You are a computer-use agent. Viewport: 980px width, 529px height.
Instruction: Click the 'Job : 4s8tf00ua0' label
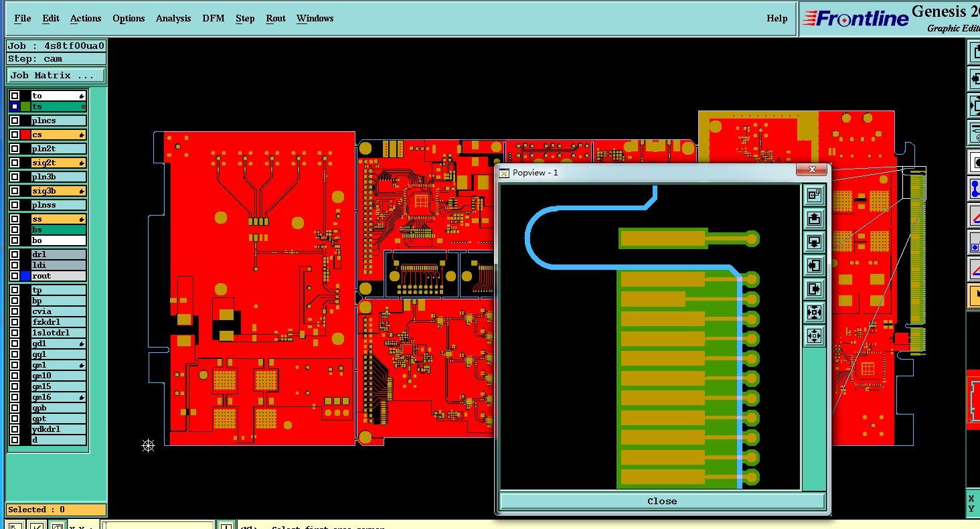click(56, 46)
